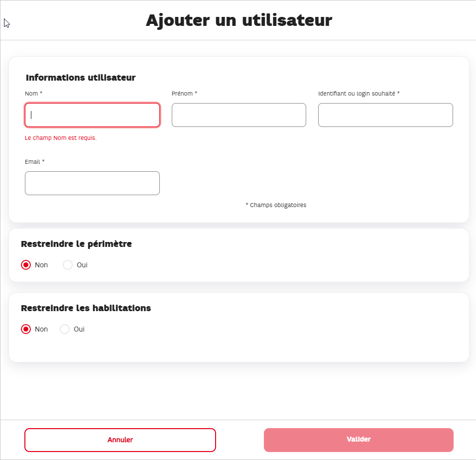Focus the Nom text field

pos(92,115)
